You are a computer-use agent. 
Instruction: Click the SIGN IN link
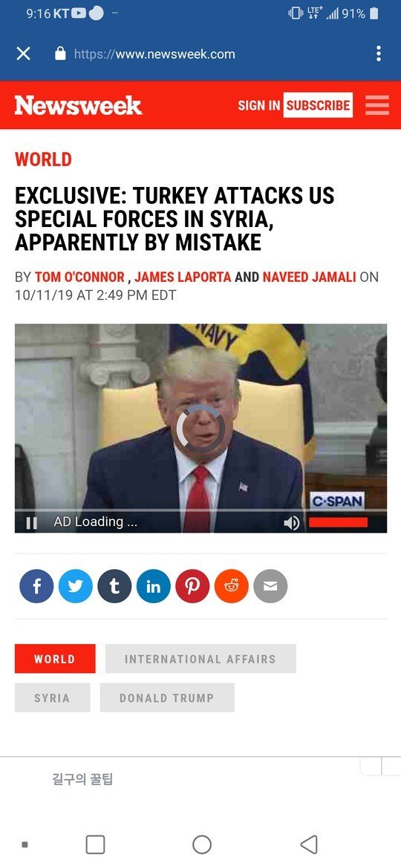258,105
